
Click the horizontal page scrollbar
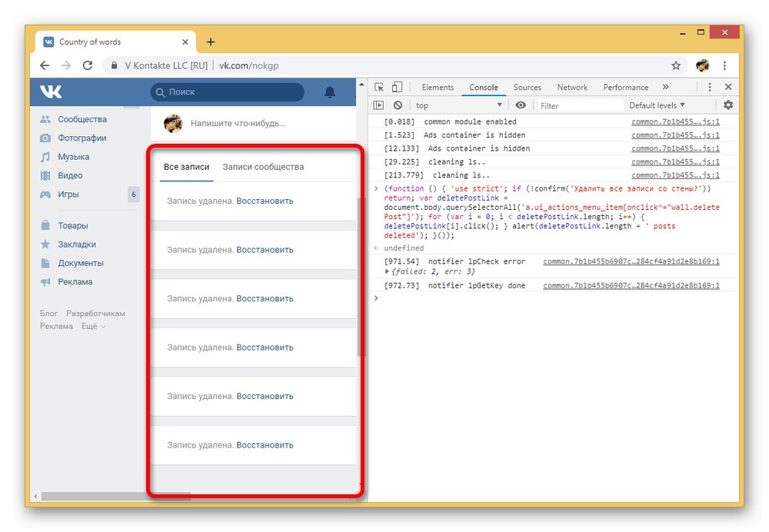[116, 496]
